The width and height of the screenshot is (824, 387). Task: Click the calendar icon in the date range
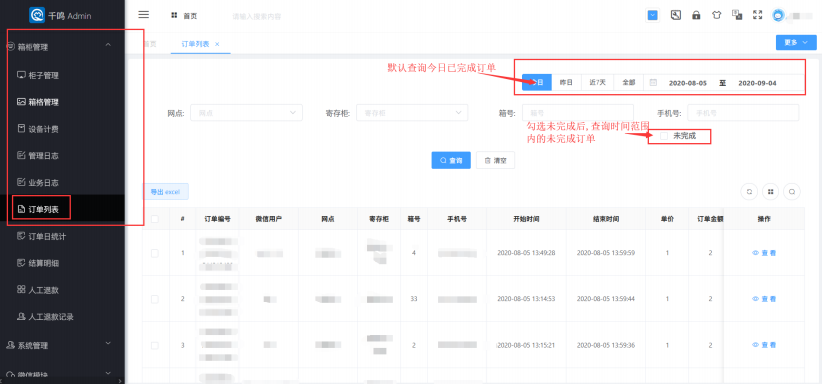click(x=653, y=83)
